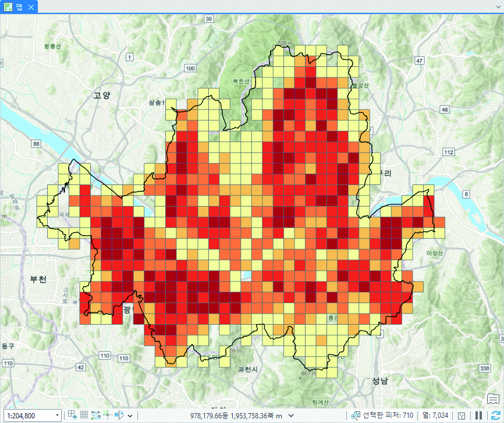Refresh the map view
The height and width of the screenshot is (423, 504).
pos(495,415)
